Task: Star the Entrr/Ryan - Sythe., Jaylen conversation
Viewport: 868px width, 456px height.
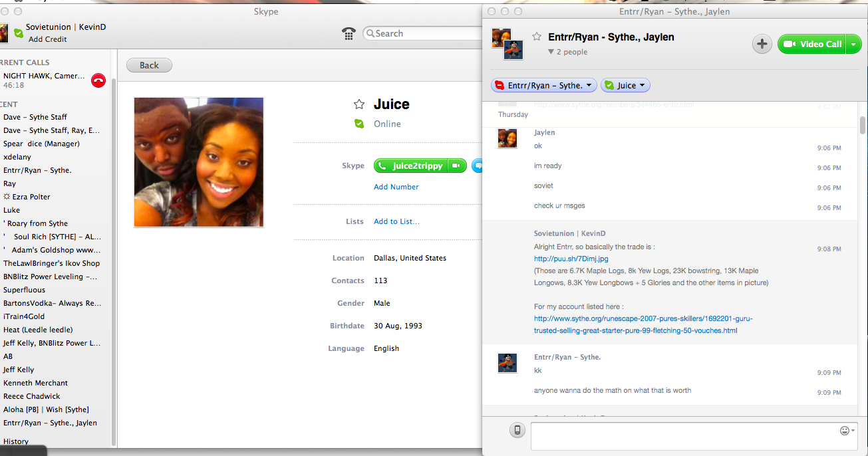Action: pos(537,37)
